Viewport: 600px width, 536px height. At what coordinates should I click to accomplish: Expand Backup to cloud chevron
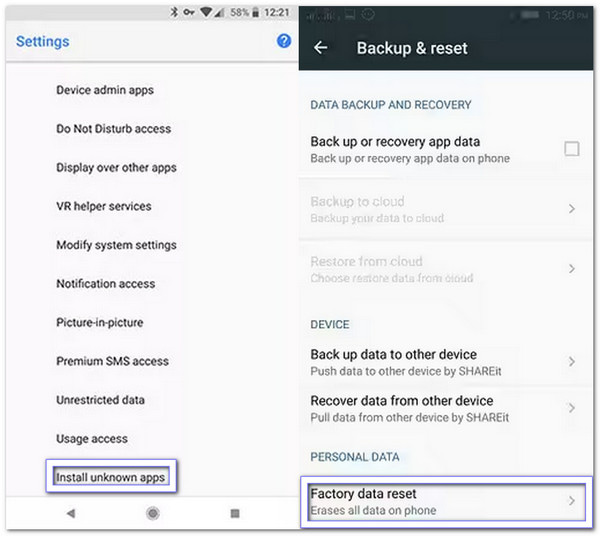(x=572, y=209)
